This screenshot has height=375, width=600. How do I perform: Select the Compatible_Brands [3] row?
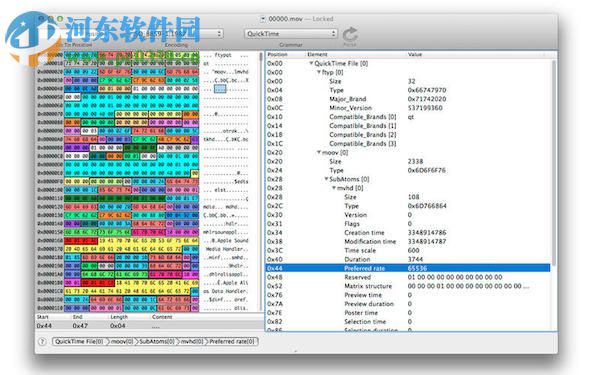tap(408, 143)
